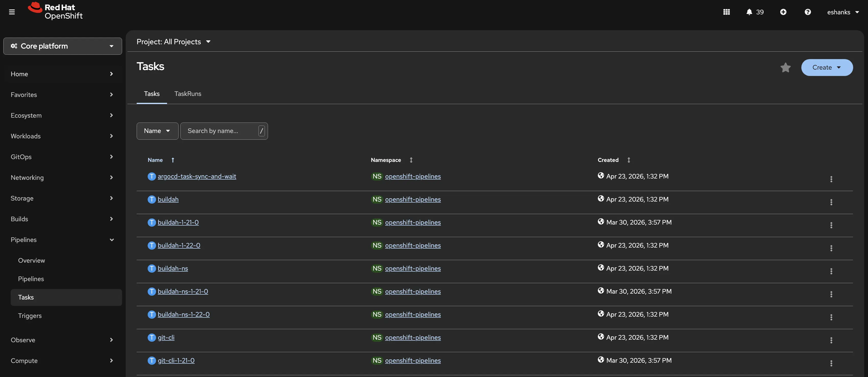Sort by Name column arrow
This screenshot has width=868, height=377.
click(173, 160)
